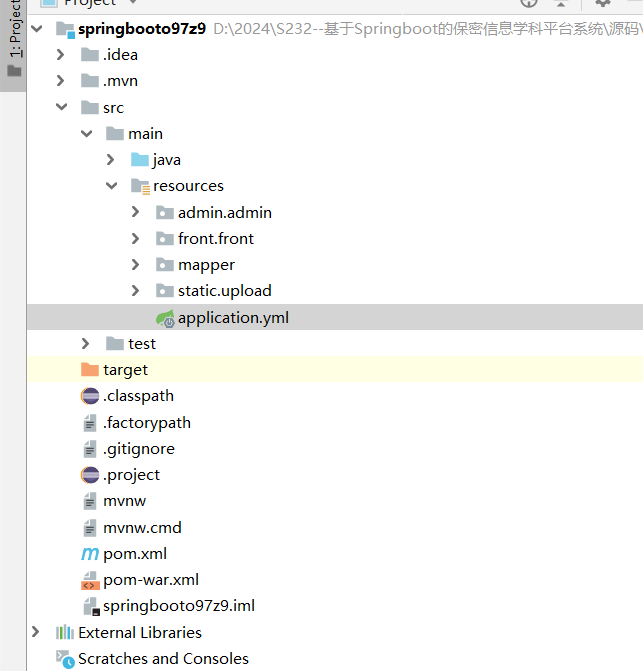Expand the test folder arrow
The width and height of the screenshot is (643, 671).
click(86, 344)
